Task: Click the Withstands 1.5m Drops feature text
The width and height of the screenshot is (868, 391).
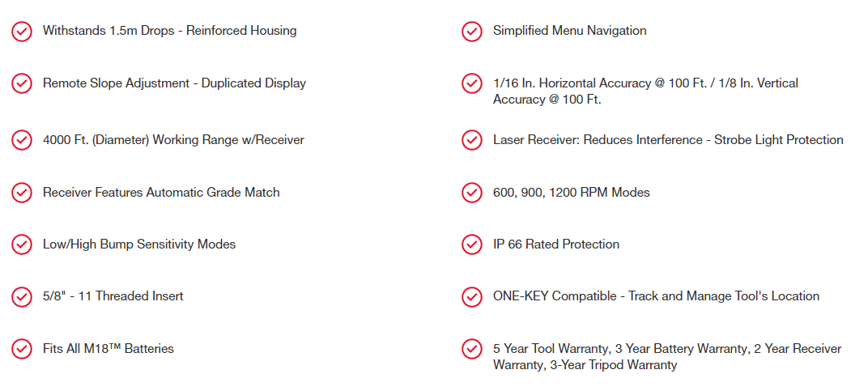Action: tap(169, 31)
